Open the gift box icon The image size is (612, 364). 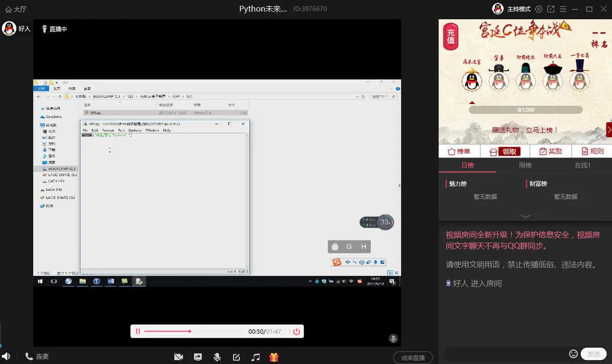click(274, 357)
